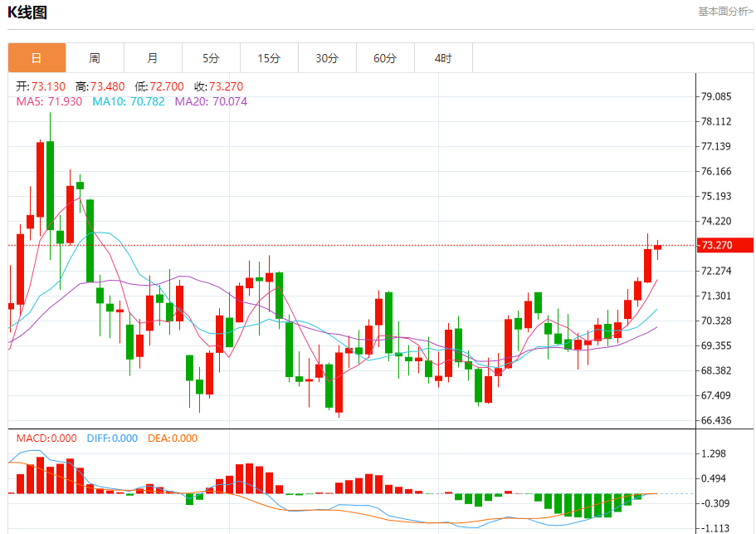Click the 70.328 price axis label
This screenshot has height=534, width=756.
coord(716,321)
